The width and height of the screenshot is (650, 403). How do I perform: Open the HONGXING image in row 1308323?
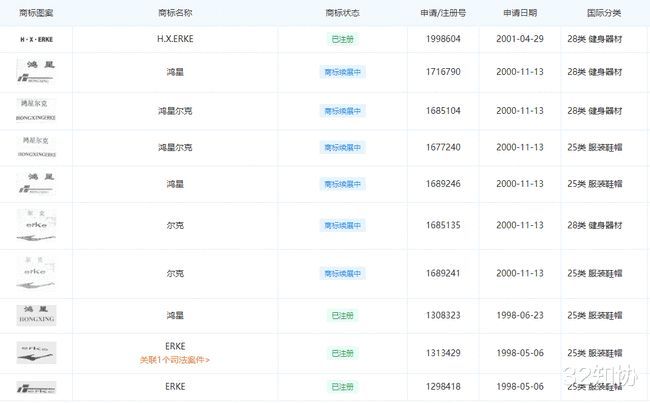click(x=36, y=315)
